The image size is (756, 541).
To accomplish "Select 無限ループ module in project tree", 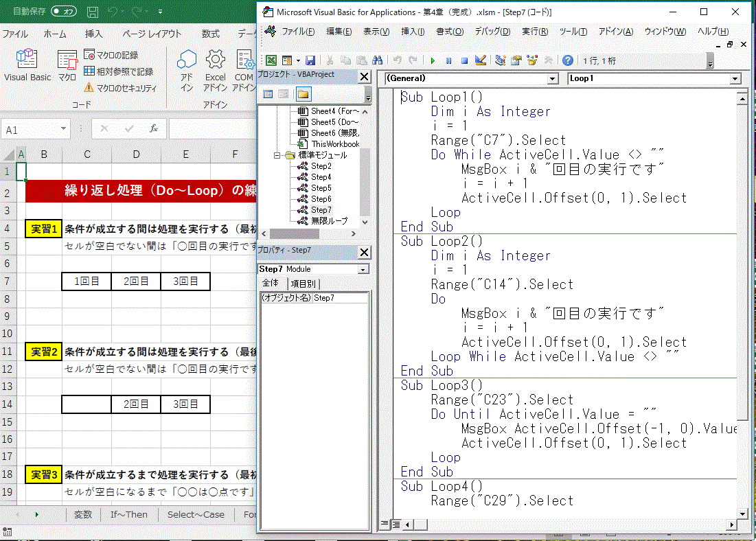I will (330, 221).
